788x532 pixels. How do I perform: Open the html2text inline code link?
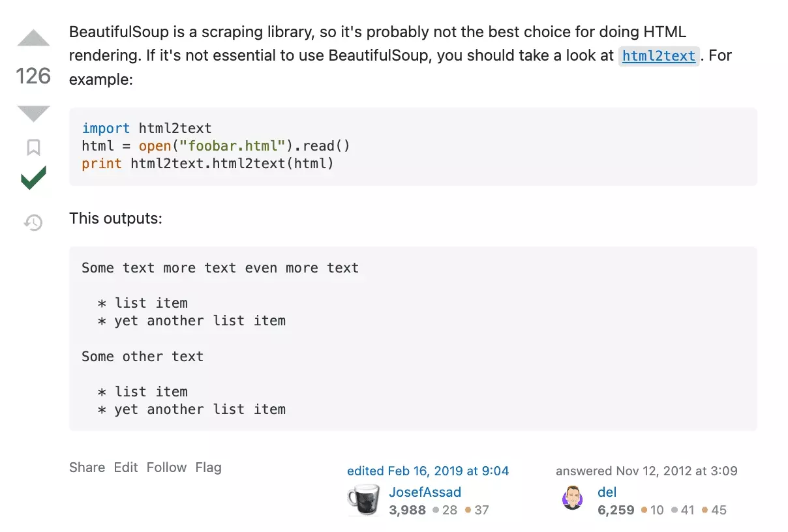click(659, 56)
